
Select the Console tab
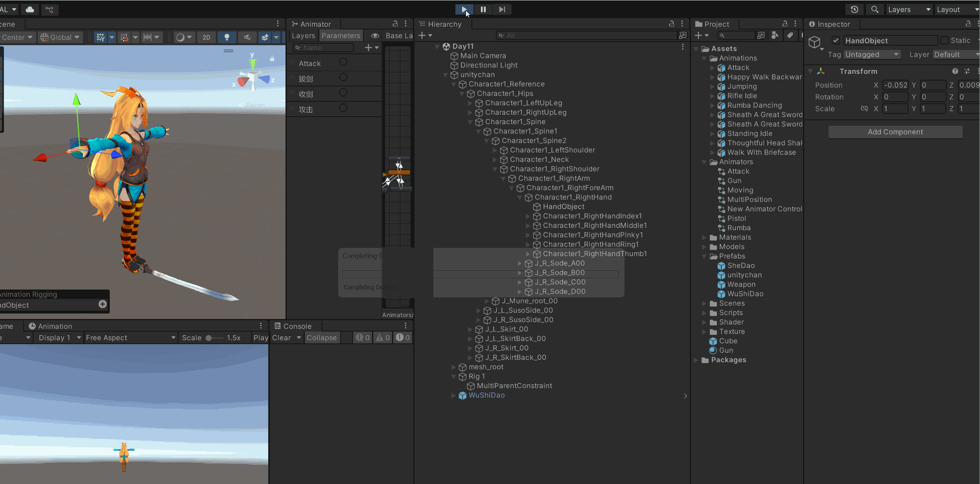(294, 326)
